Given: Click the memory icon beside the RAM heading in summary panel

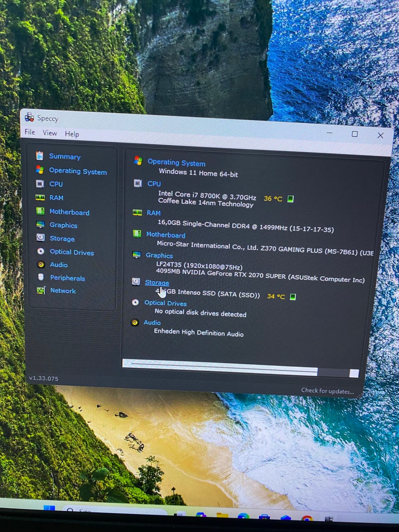Looking at the screenshot, I should [x=137, y=212].
